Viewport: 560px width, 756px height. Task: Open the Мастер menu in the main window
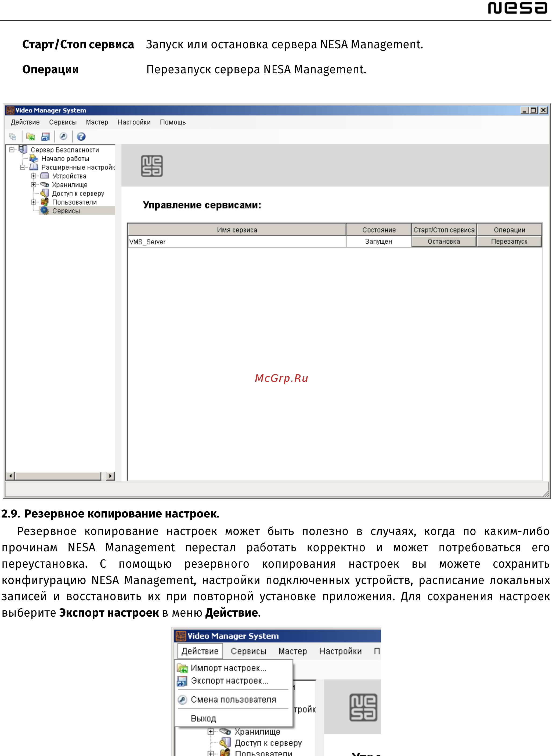coord(97,122)
